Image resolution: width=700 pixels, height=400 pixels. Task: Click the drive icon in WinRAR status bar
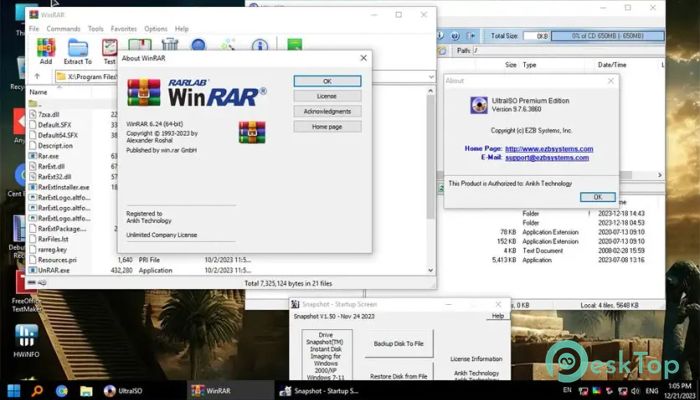pos(32,283)
